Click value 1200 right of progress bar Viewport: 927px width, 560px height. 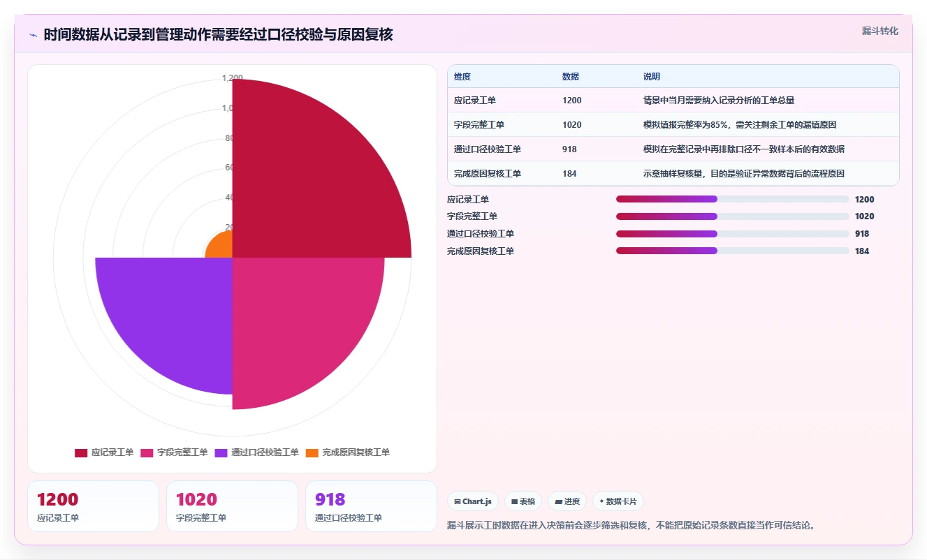(864, 200)
